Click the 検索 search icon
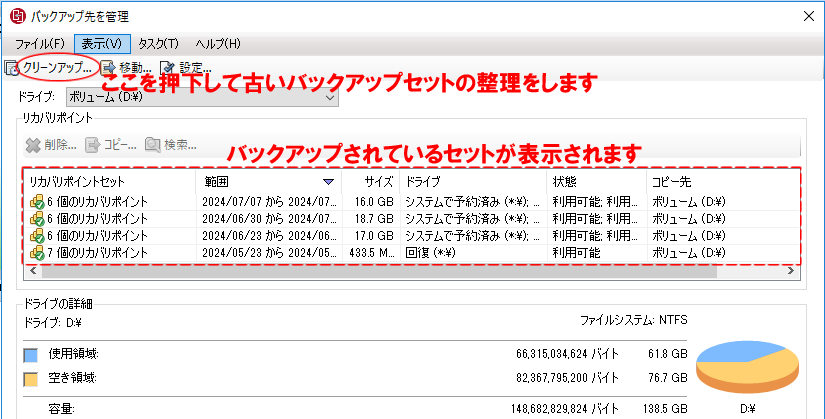 153,145
